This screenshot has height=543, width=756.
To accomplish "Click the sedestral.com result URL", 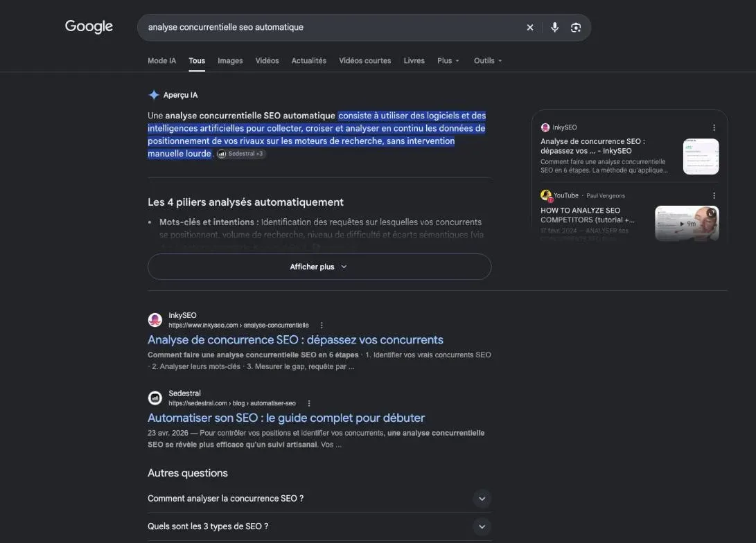I will 232,403.
